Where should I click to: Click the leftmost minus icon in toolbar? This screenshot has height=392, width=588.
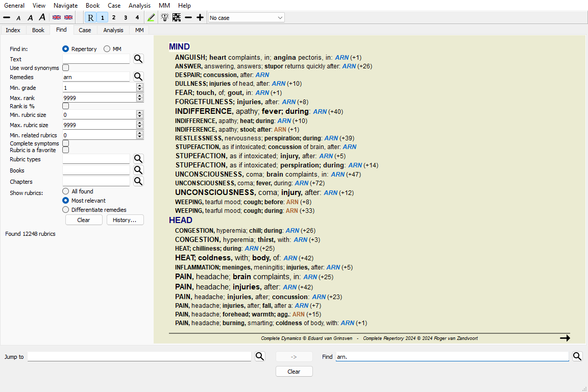coord(7,18)
